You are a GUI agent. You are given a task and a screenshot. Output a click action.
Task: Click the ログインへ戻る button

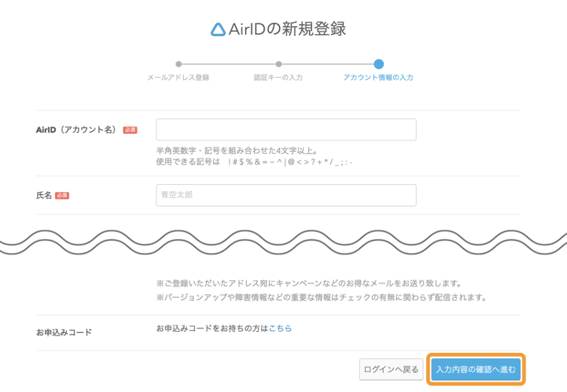pyautogui.click(x=391, y=369)
